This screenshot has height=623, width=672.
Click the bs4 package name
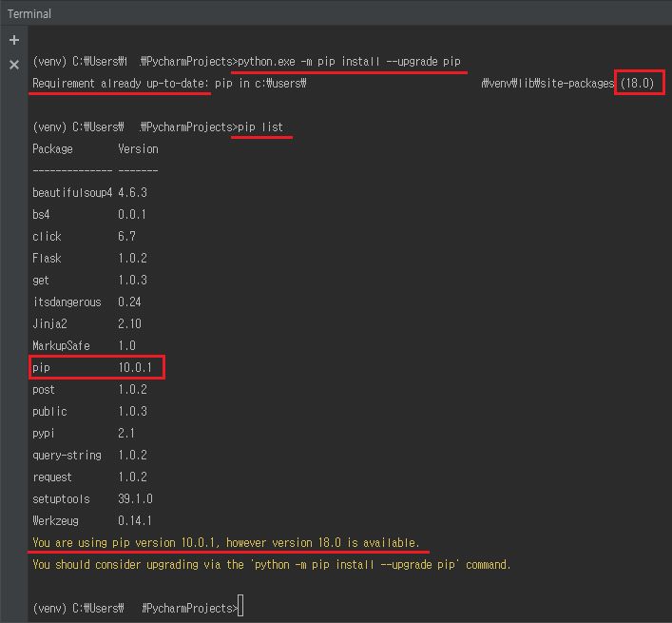pos(41,214)
